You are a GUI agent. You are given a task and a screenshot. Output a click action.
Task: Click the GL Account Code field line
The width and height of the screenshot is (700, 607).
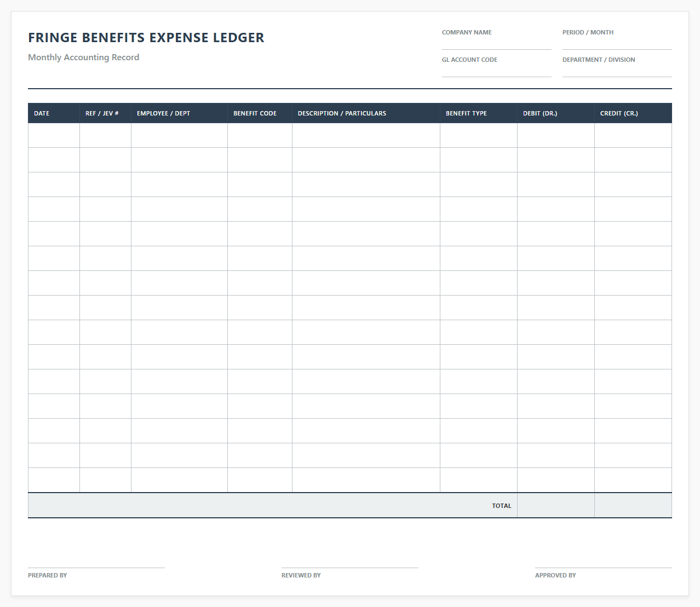point(496,72)
